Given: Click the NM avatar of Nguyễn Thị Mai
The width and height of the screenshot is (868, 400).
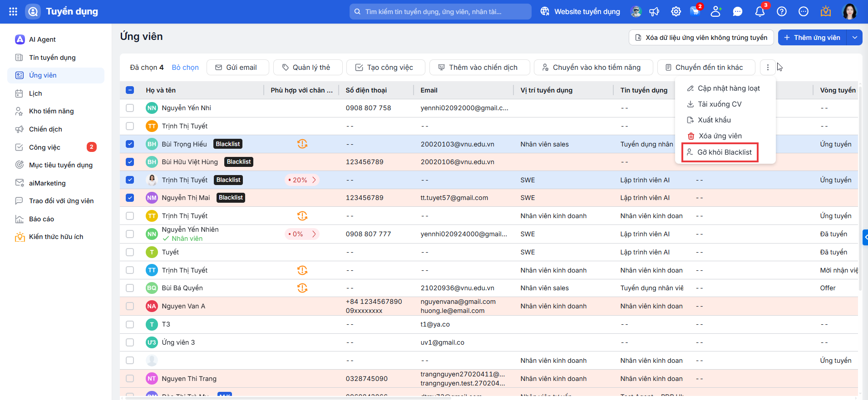Looking at the screenshot, I should pyautogui.click(x=152, y=198).
